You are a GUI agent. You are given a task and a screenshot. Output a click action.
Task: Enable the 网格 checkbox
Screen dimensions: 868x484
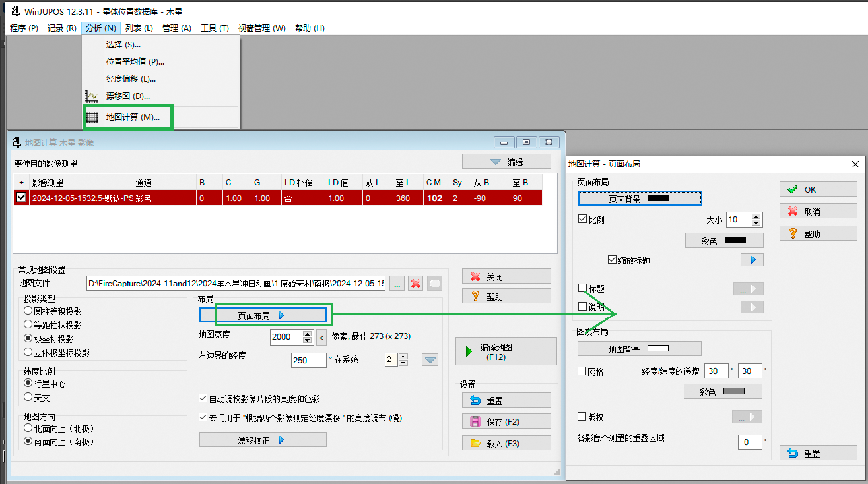coord(582,372)
